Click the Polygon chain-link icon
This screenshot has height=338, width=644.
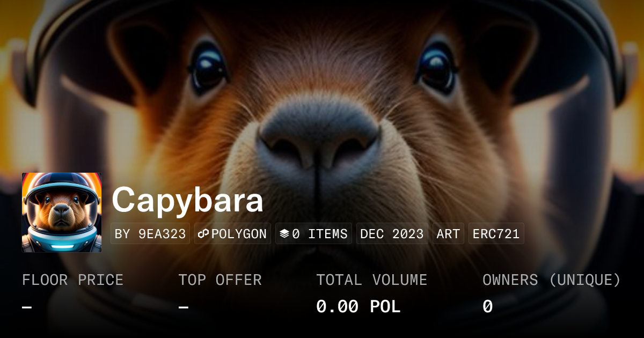(x=203, y=234)
